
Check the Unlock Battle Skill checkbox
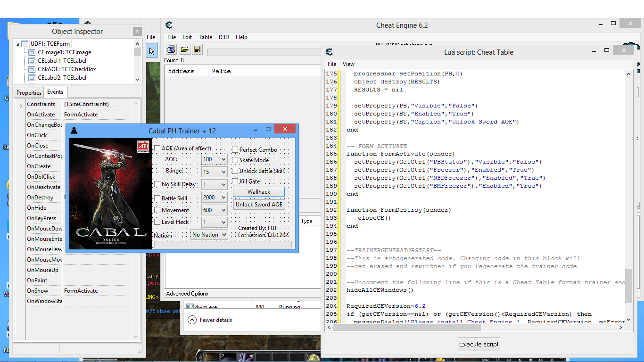(x=235, y=171)
